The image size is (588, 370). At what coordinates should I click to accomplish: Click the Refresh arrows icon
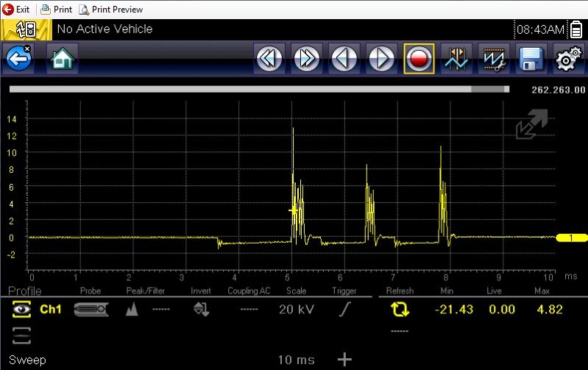coord(400,309)
